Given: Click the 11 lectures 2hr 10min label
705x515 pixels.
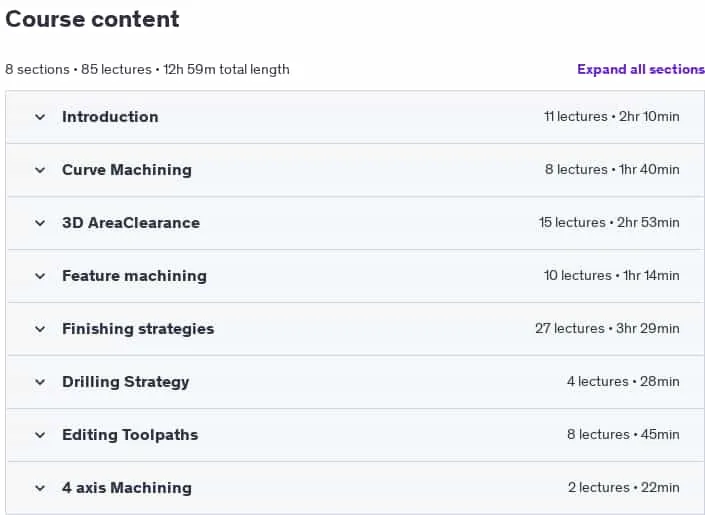Looking at the screenshot, I should (x=612, y=117).
